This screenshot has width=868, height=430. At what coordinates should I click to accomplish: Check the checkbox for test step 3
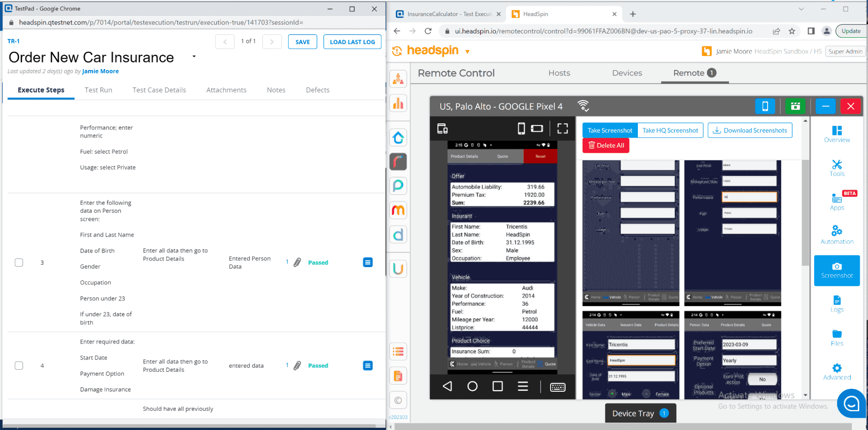coord(19,262)
